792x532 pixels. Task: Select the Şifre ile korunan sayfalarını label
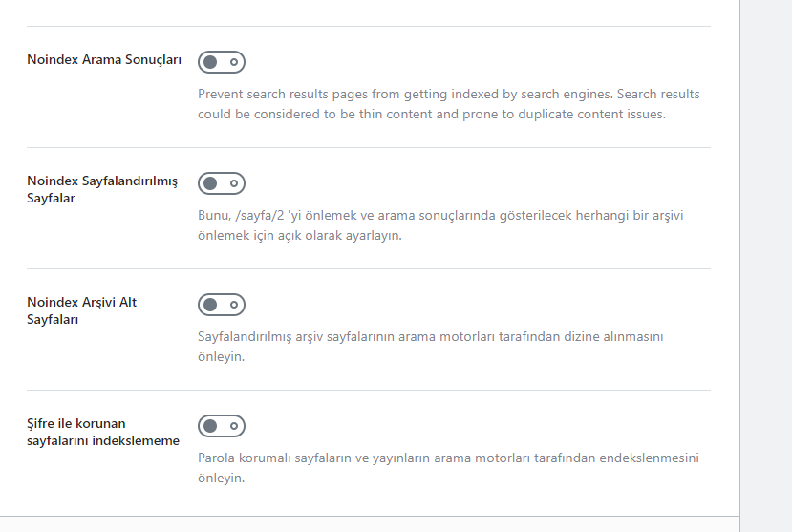[103, 432]
